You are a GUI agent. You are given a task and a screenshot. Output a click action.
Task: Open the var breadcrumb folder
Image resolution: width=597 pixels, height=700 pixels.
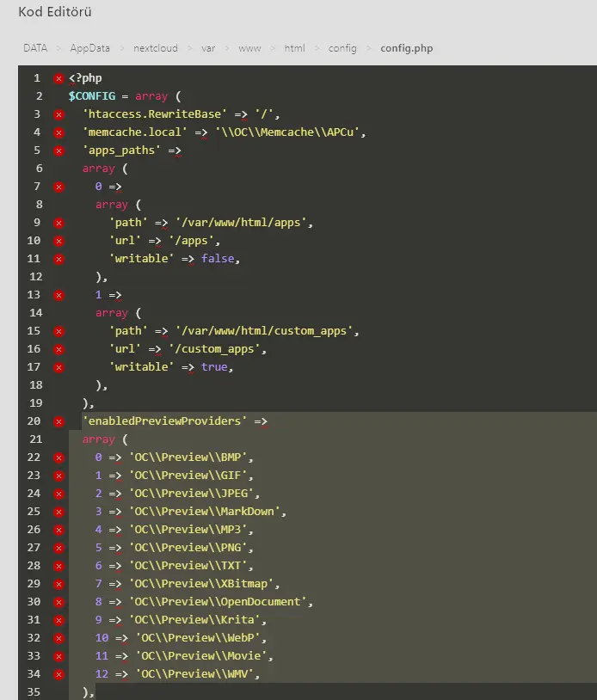point(208,48)
